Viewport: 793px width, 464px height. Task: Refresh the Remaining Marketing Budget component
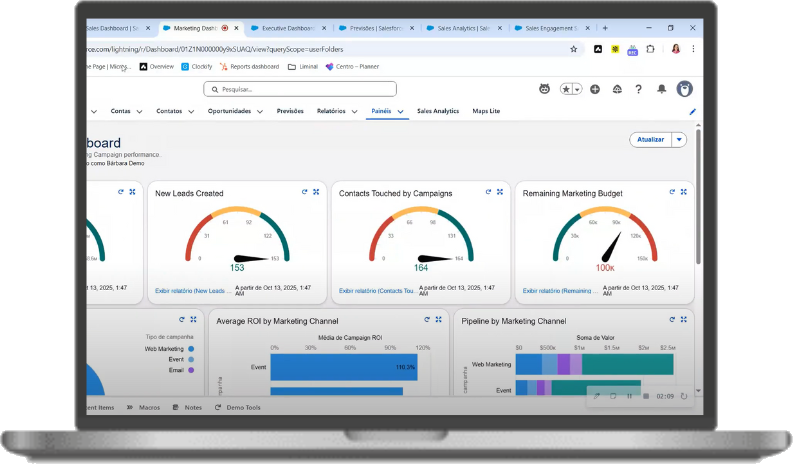coord(672,192)
